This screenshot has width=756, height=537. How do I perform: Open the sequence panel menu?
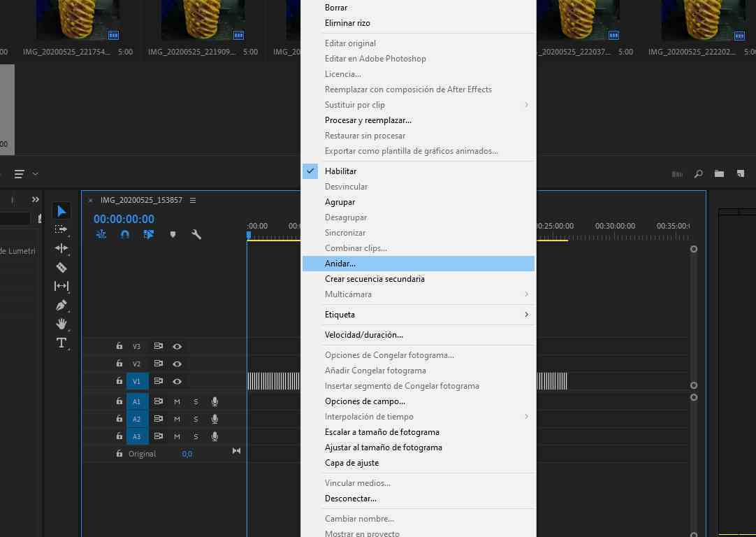[x=193, y=200]
